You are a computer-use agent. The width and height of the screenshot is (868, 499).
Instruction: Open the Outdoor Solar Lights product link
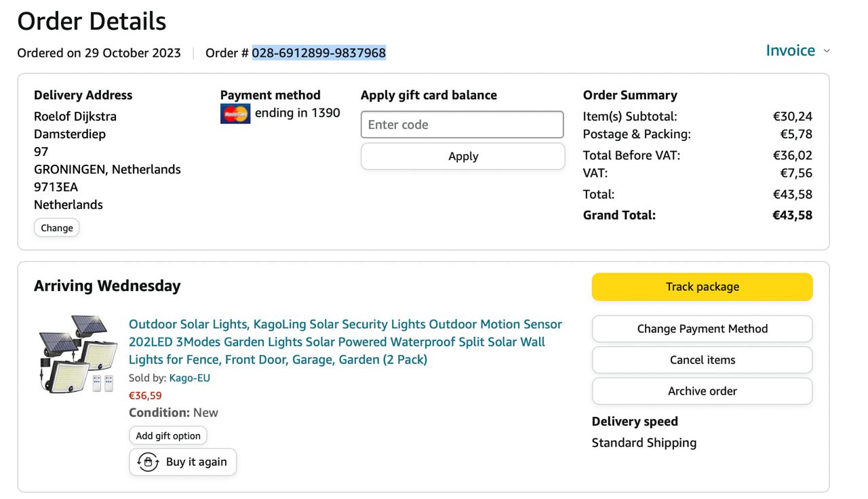click(x=345, y=342)
